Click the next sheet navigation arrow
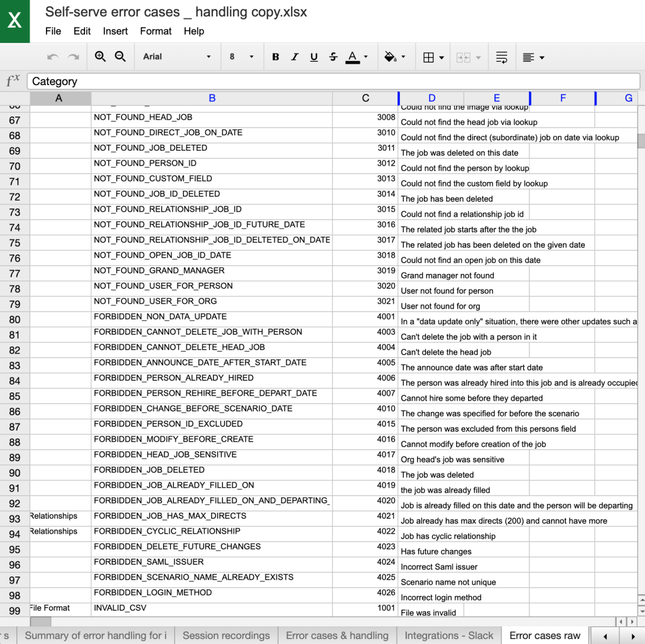645x644 pixels. (634, 636)
